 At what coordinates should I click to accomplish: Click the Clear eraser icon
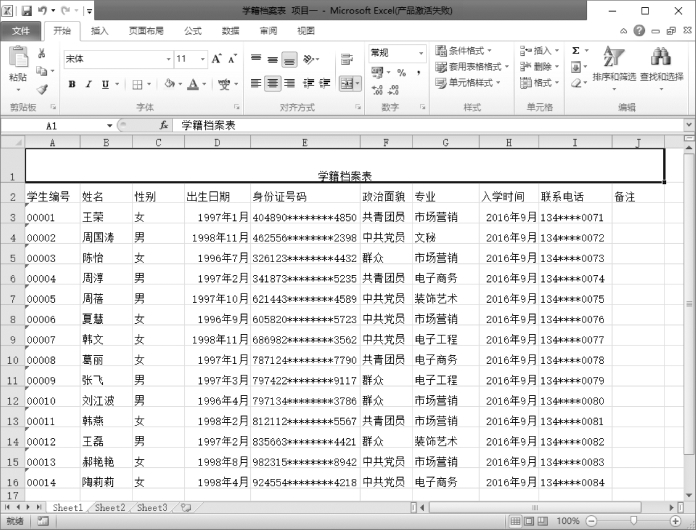point(576,83)
